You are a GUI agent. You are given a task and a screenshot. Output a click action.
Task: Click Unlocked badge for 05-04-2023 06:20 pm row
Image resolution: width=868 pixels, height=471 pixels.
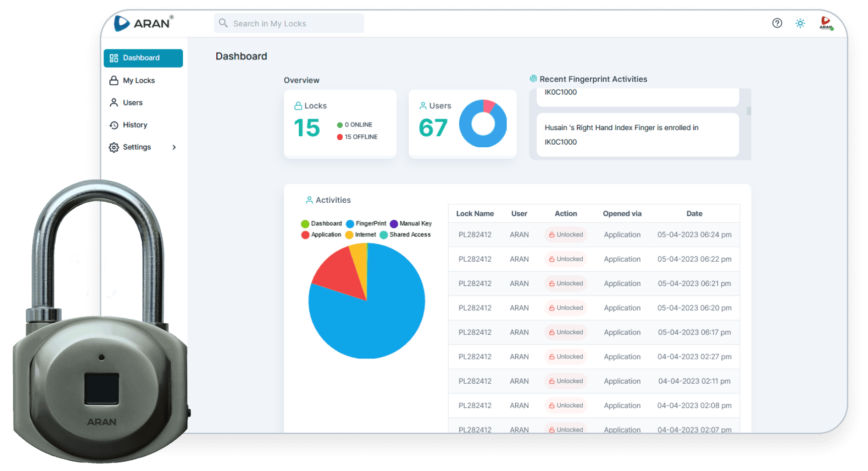[566, 308]
